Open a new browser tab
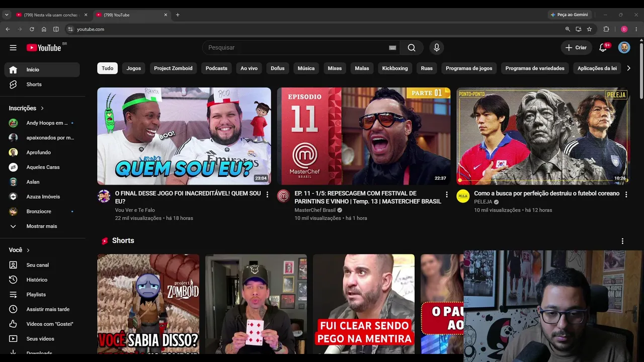Viewport: 644px width, 362px height. pyautogui.click(x=178, y=15)
